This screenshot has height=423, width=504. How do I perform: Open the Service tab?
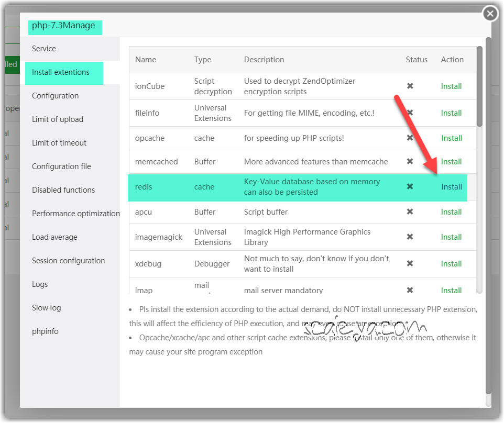(44, 49)
